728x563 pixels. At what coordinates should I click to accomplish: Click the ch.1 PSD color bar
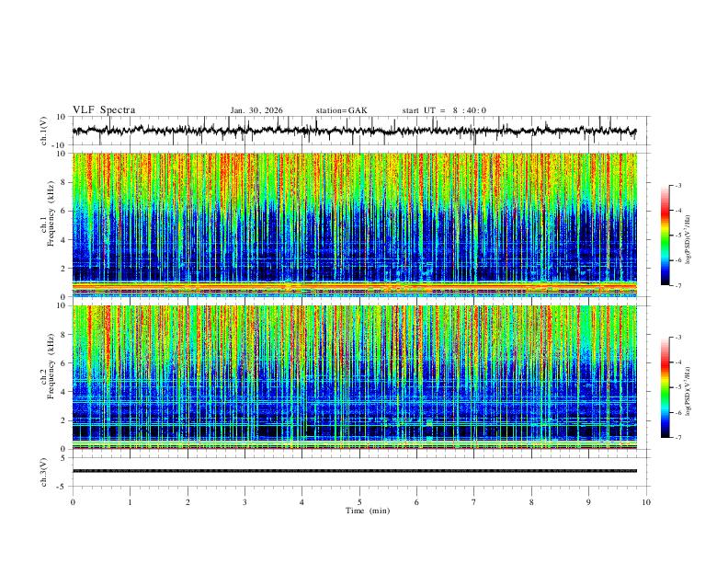(x=665, y=236)
